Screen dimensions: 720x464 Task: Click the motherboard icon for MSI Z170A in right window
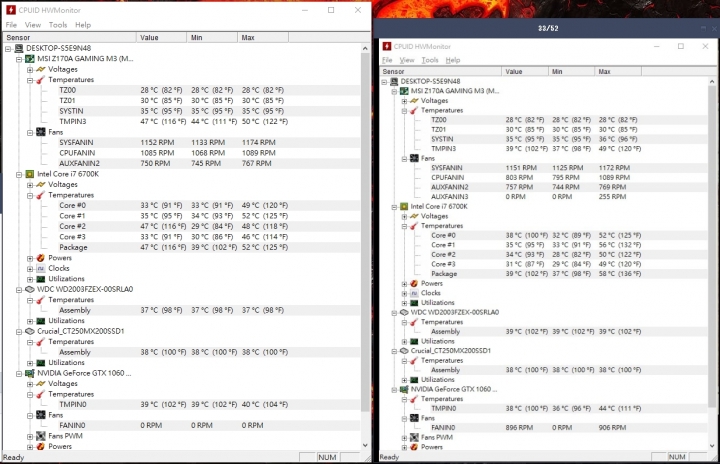(404, 91)
